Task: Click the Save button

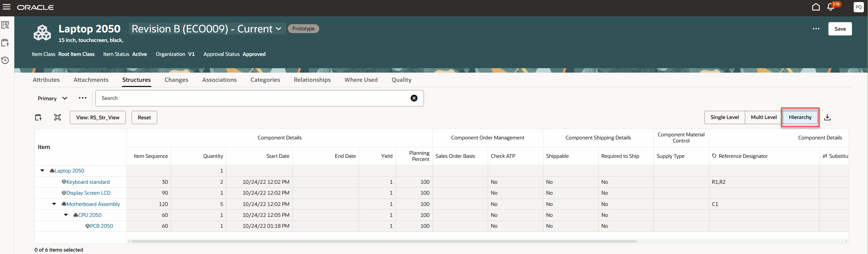Action: [840, 29]
